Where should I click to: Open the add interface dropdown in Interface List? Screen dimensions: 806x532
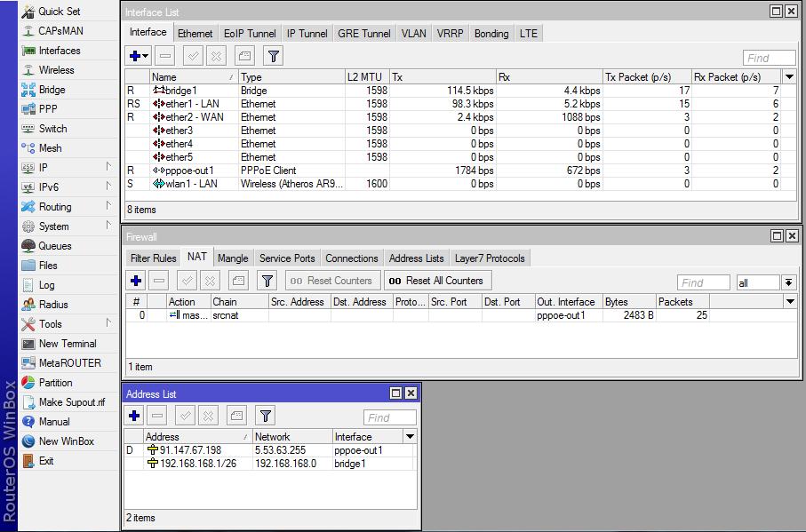(x=146, y=56)
